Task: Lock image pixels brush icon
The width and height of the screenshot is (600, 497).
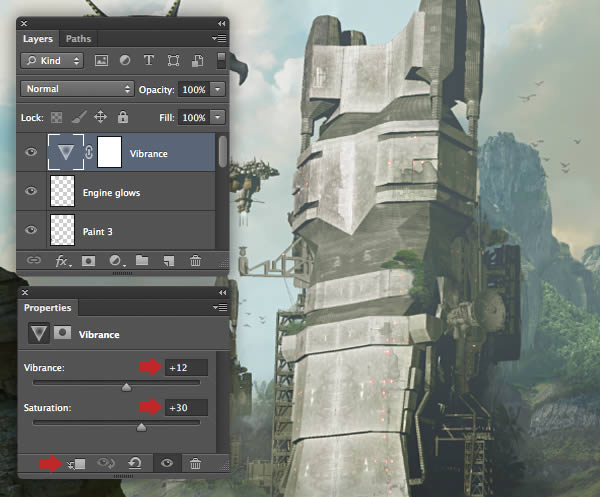Action: pyautogui.click(x=79, y=117)
